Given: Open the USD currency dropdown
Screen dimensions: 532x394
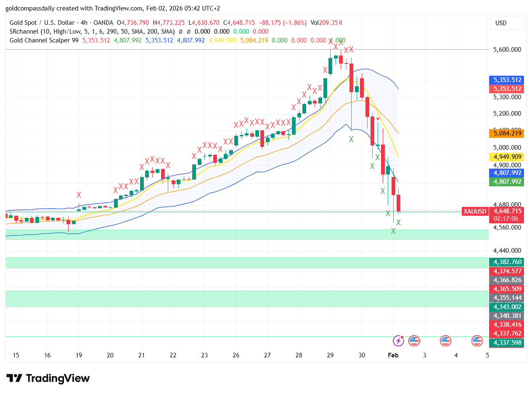Looking at the screenshot, I should point(507,24).
